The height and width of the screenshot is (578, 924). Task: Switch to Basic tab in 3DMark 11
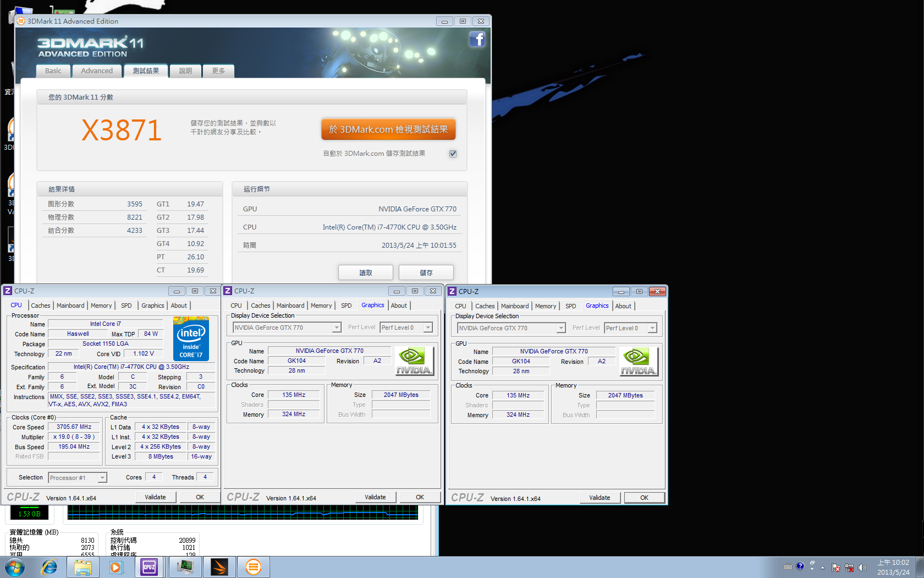(x=53, y=71)
